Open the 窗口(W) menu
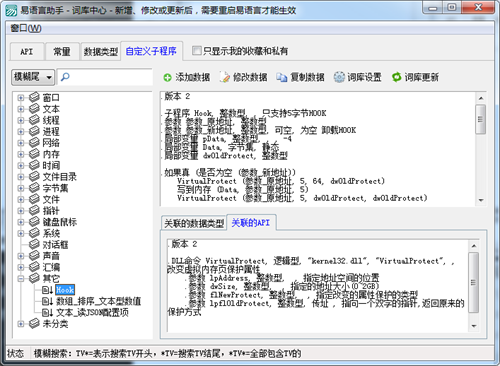Image resolution: width=500 pixels, height=366 pixels. click(x=26, y=28)
